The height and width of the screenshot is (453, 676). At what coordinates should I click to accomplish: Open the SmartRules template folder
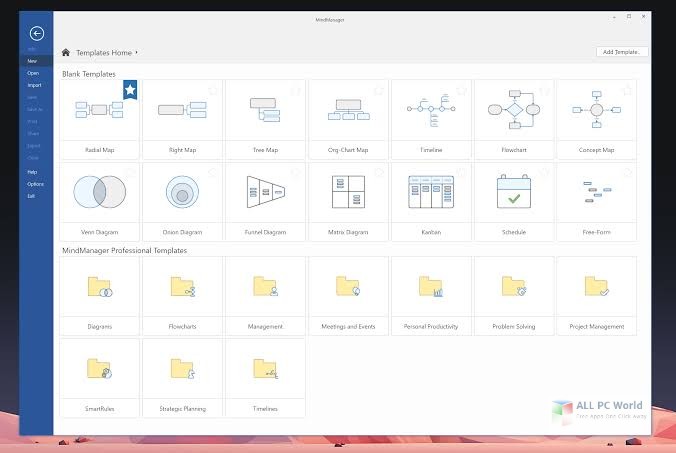tap(100, 378)
